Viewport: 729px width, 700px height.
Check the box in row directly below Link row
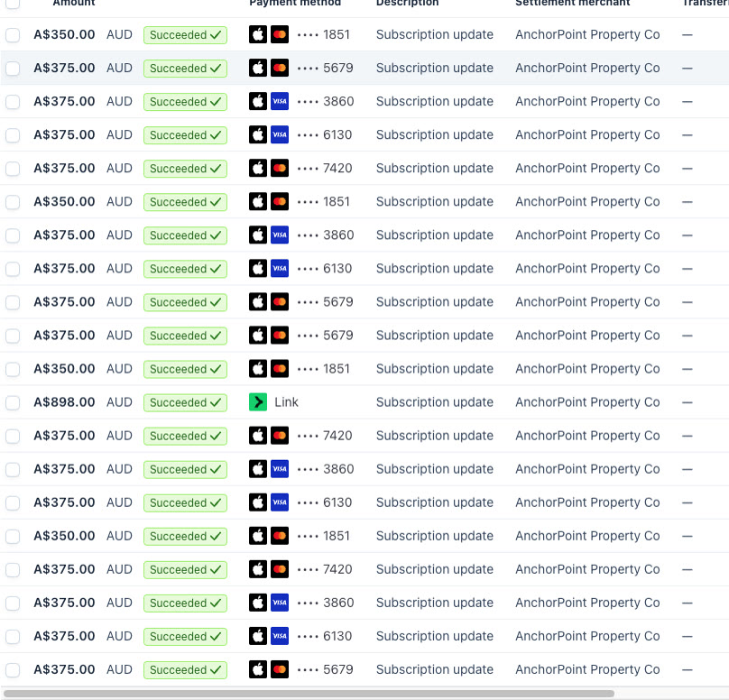click(13, 436)
